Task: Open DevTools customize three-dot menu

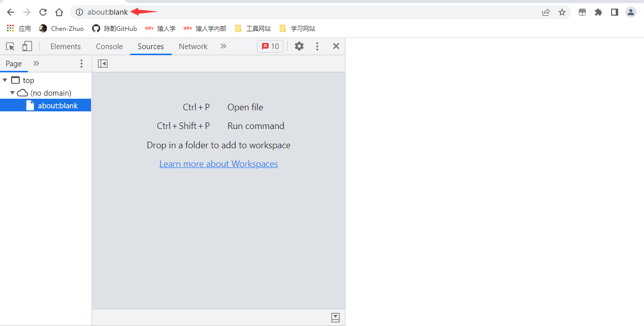Action: click(317, 47)
